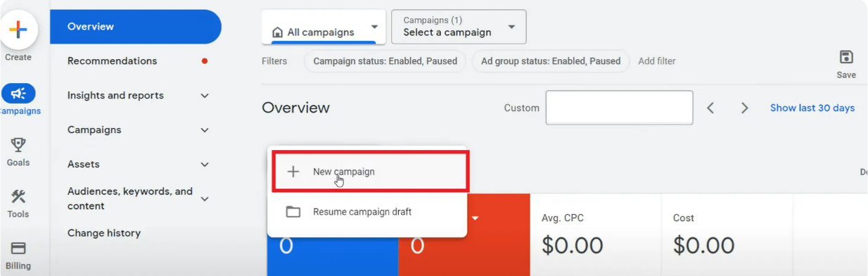Click the Custom date range field
This screenshot has height=276, width=868.
tap(619, 108)
